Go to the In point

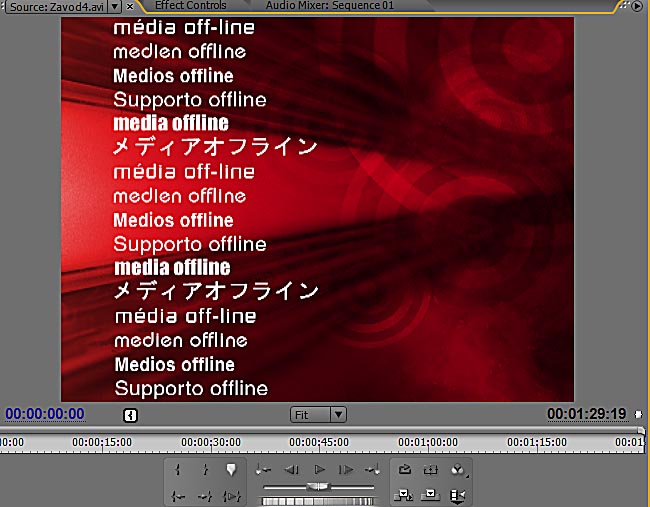(178, 496)
